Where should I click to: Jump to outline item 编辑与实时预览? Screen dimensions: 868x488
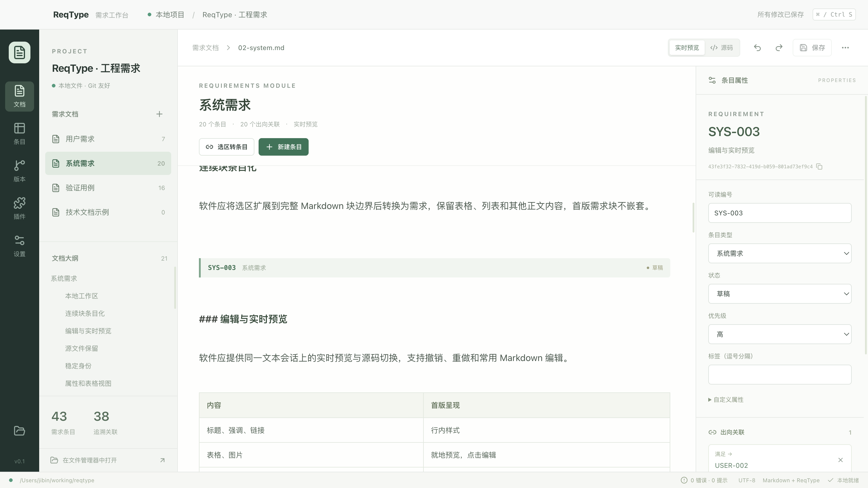coord(88,331)
